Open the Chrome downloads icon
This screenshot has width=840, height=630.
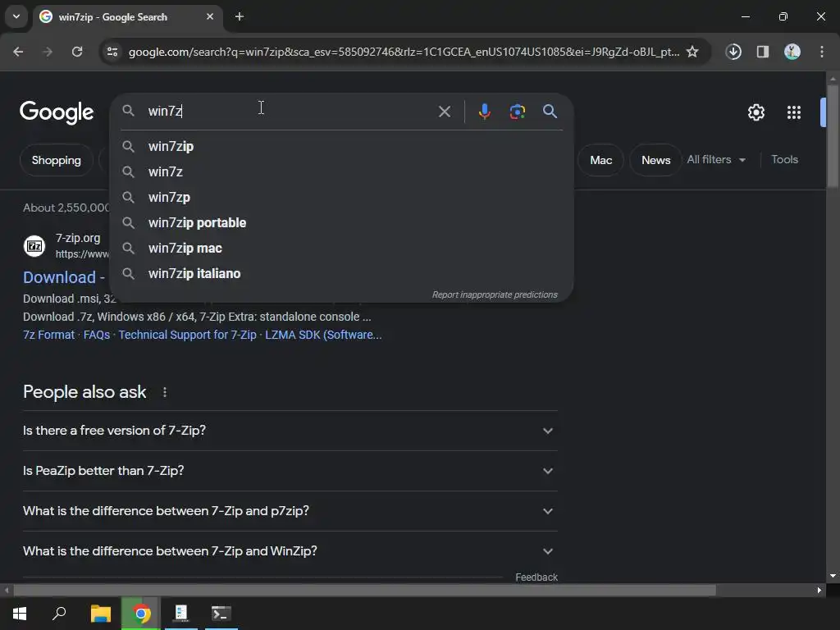click(733, 52)
